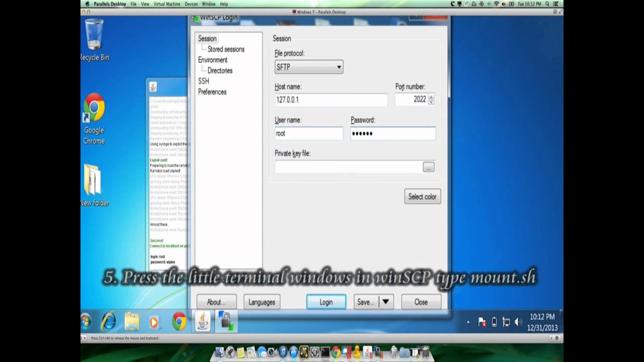
Task: Select Stored sessions in the tree
Action: (x=226, y=49)
